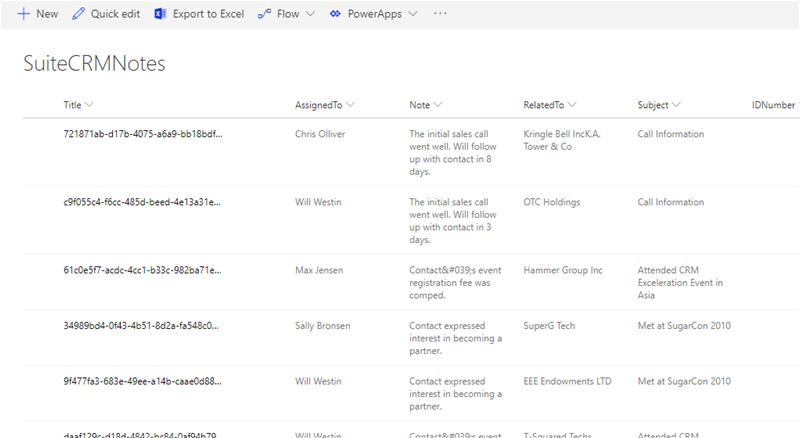Expand the PowerApps dropdown chevron

tap(412, 14)
